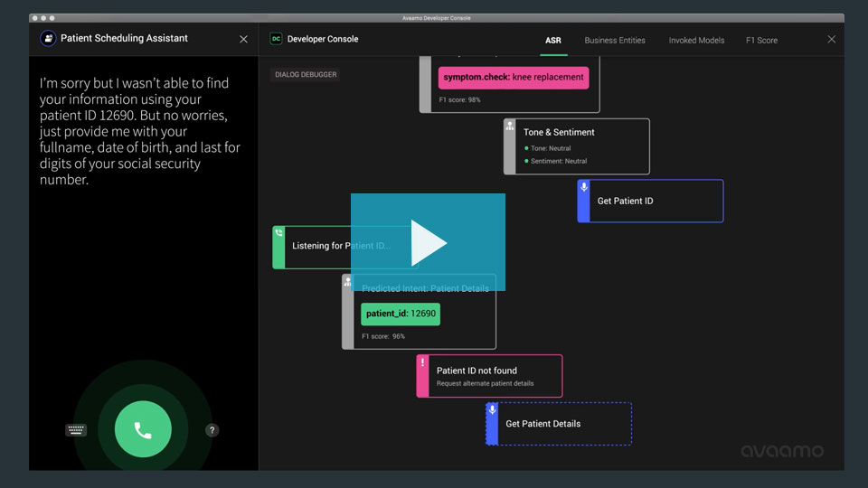This screenshot has height=488, width=868.
Task: Click microphone icon on Get Patient ID
Action: pos(583,188)
